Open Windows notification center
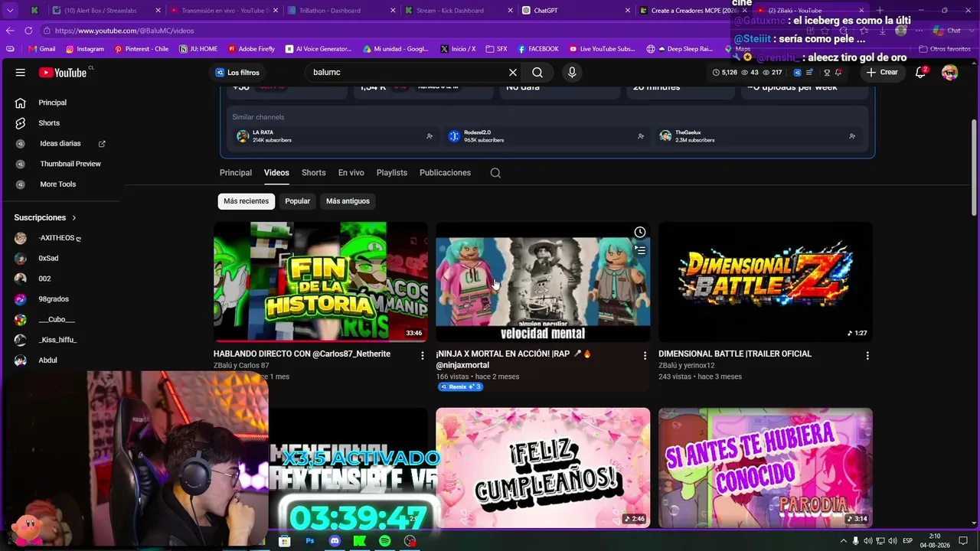 (963, 541)
